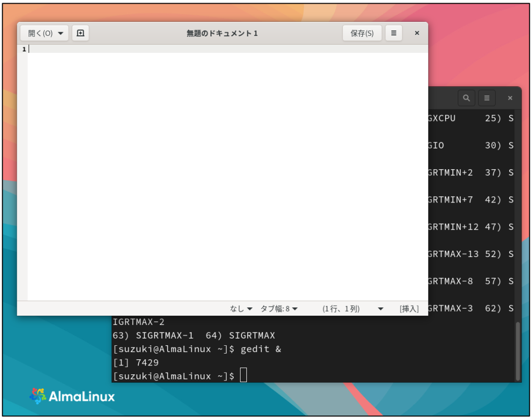
Task: Click the 無題のドキュメント 1 title bar
Action: tap(222, 33)
